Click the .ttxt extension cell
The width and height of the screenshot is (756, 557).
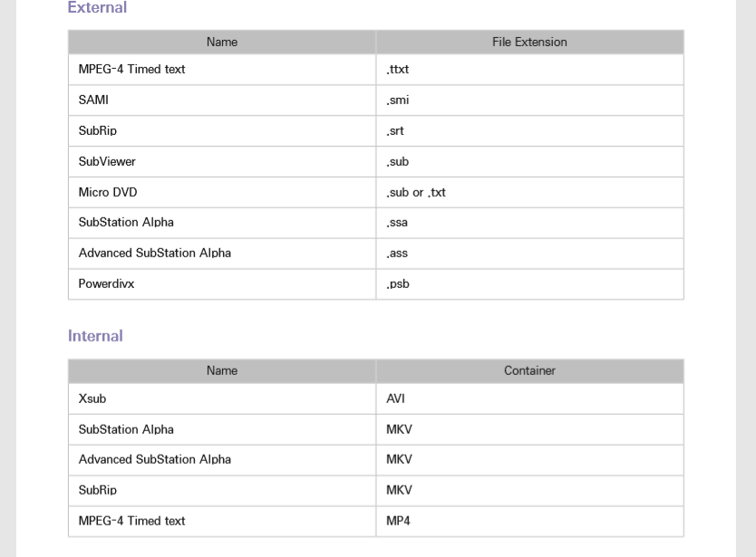point(398,70)
